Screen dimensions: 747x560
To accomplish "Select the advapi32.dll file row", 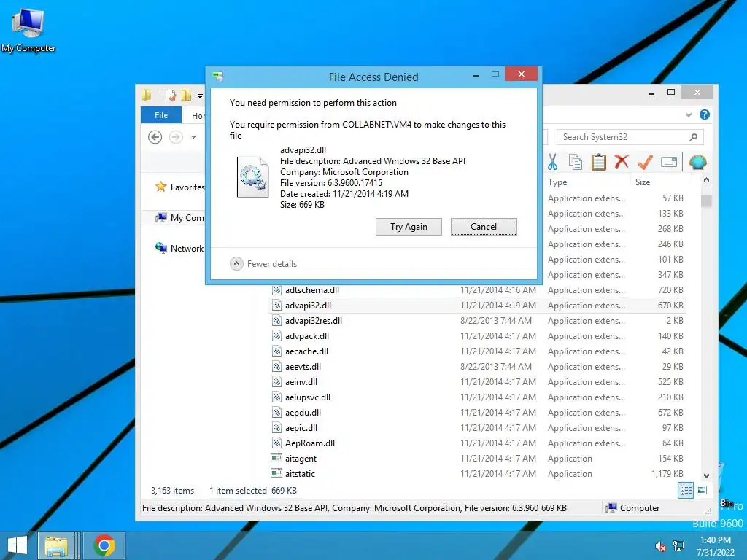I will pos(477,306).
